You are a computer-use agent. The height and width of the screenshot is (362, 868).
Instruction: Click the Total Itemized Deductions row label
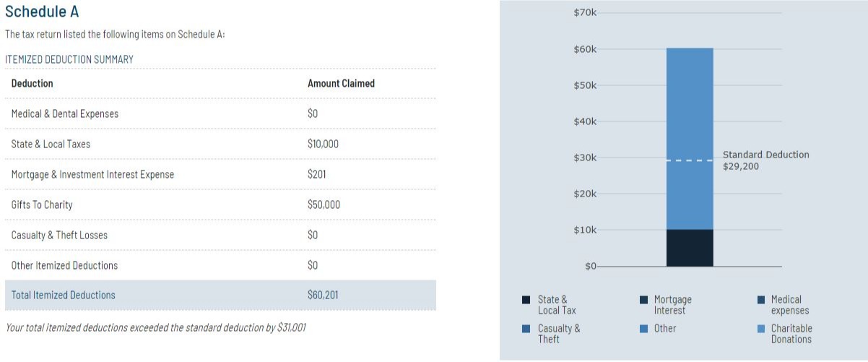point(64,295)
